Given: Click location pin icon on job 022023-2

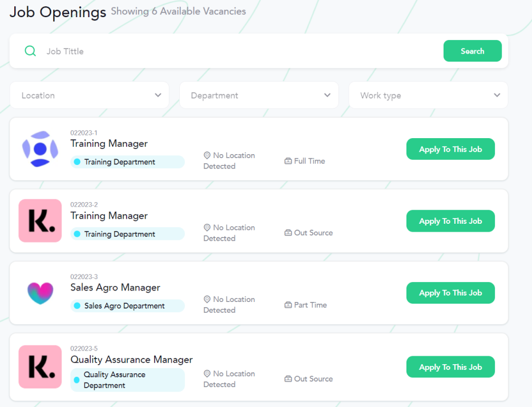Looking at the screenshot, I should pos(207,228).
